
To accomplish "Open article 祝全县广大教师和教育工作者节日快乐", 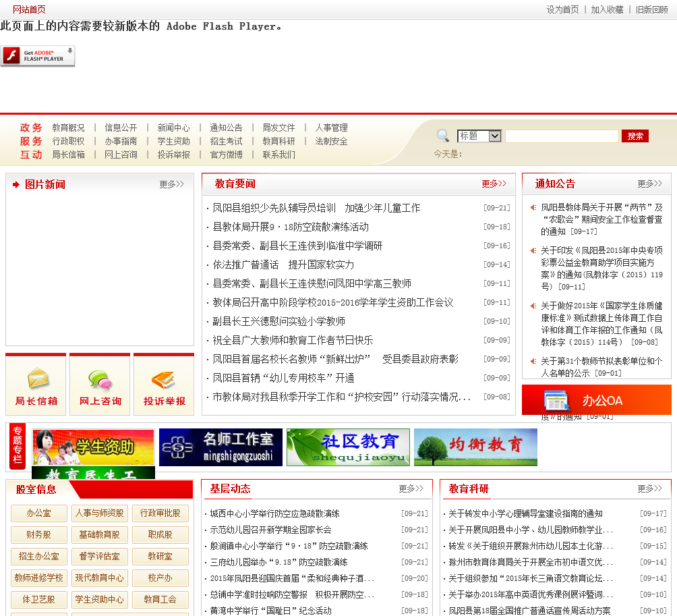I will coord(293,341).
